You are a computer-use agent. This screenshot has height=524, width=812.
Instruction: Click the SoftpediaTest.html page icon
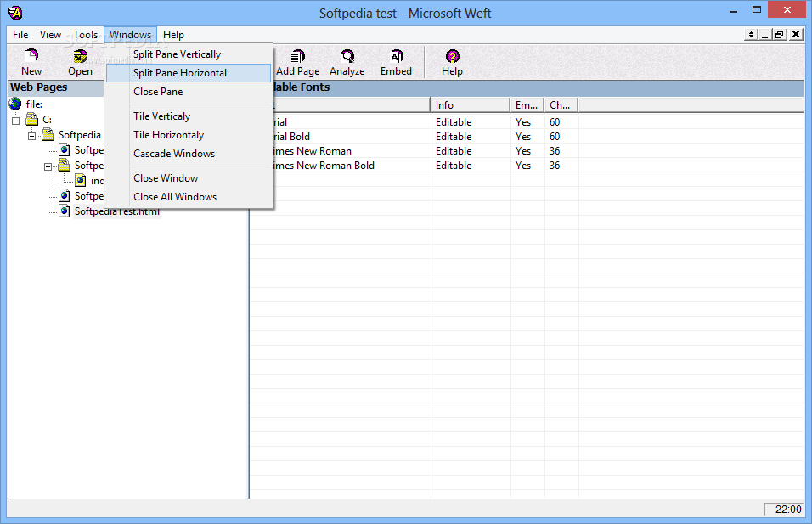[x=65, y=211]
